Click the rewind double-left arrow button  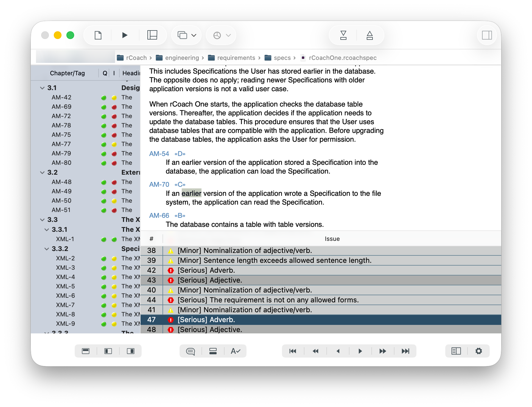tap(315, 351)
